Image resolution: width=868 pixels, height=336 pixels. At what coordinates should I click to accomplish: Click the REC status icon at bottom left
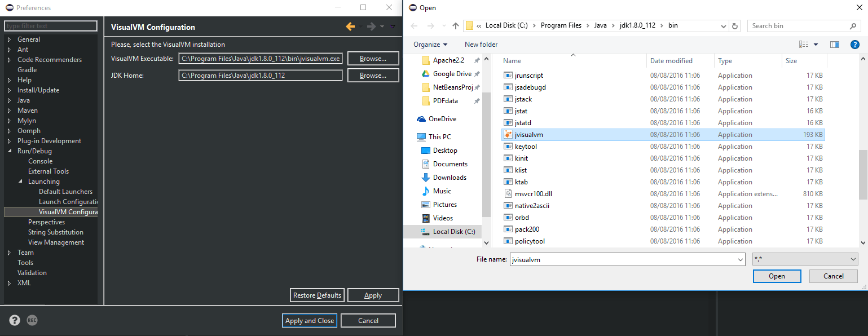coord(32,320)
